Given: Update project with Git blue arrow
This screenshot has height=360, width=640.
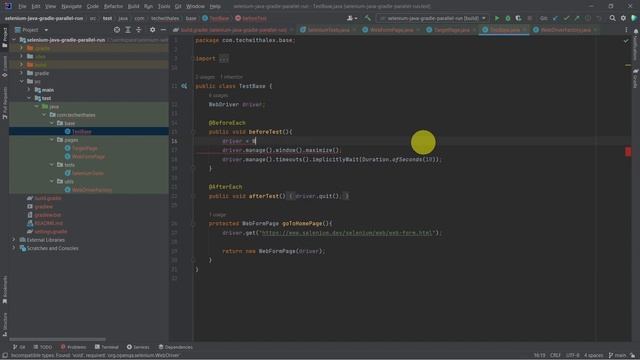Looking at the screenshot, I should click(x=555, y=18).
